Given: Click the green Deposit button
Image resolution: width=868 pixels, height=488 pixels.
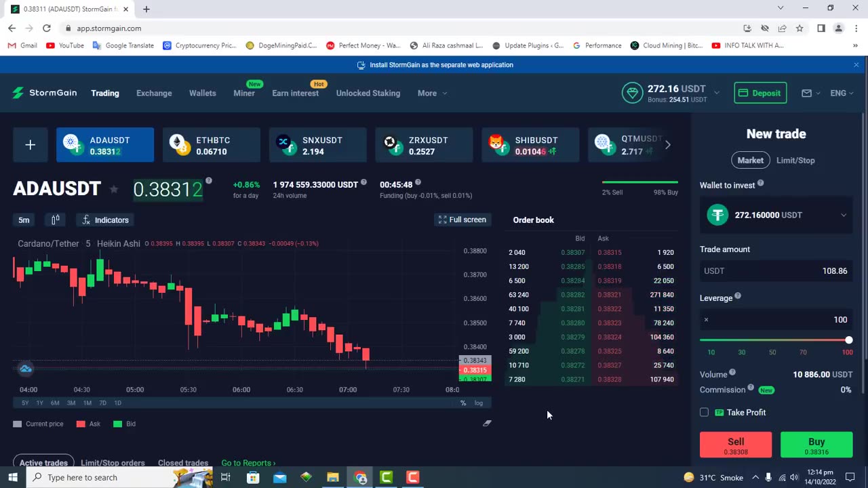Looking at the screenshot, I should 760,93.
